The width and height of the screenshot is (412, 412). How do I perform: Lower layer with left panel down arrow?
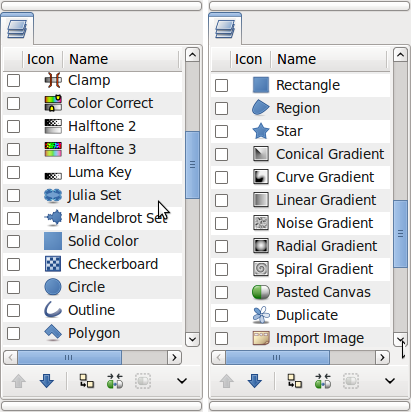[47, 381]
